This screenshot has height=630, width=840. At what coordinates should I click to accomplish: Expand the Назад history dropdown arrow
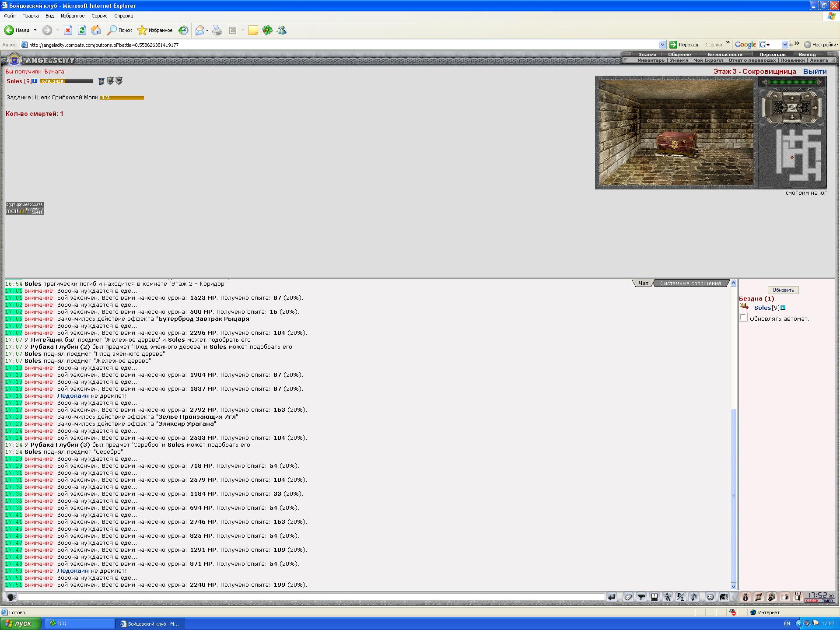[x=35, y=30]
